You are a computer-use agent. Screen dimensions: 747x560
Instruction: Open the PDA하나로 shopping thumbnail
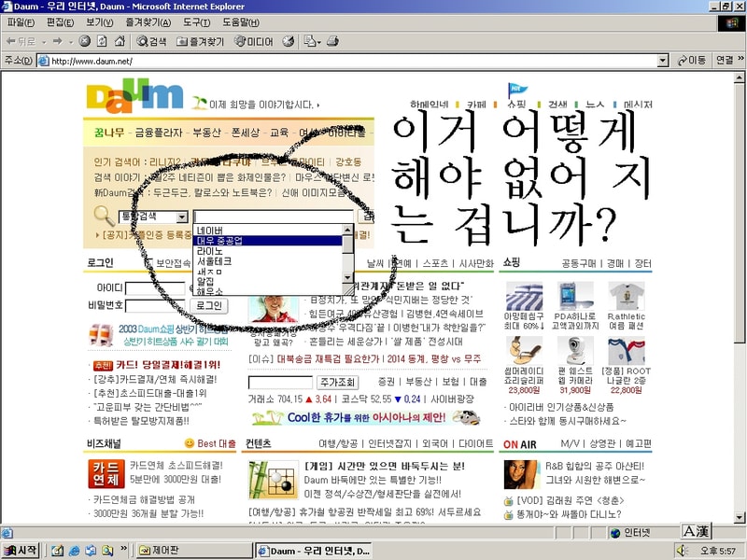[575, 296]
